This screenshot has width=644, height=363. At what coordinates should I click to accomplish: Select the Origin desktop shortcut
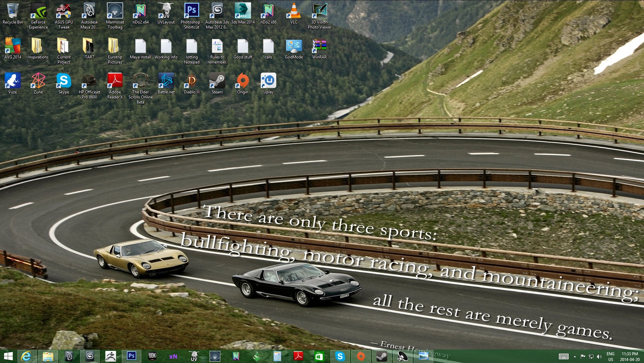(x=243, y=83)
